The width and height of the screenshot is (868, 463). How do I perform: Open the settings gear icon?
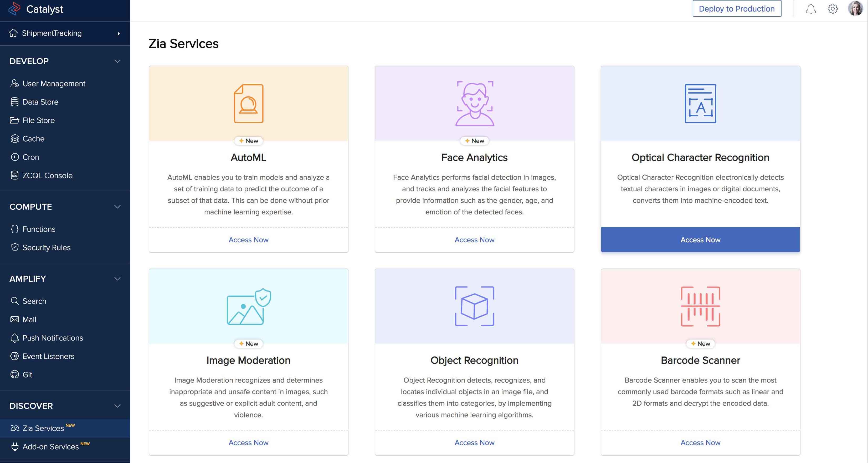click(x=832, y=9)
